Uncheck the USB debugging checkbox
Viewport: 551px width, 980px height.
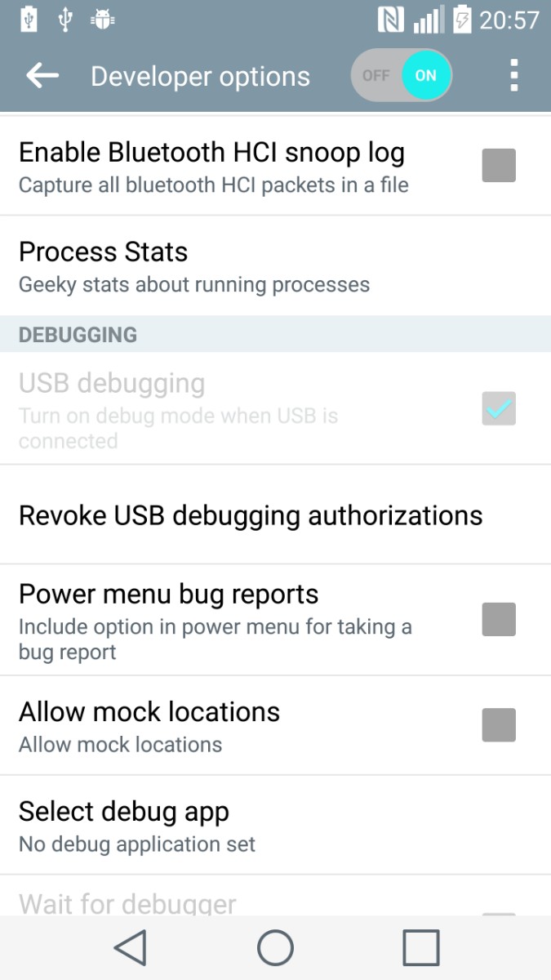click(x=499, y=409)
